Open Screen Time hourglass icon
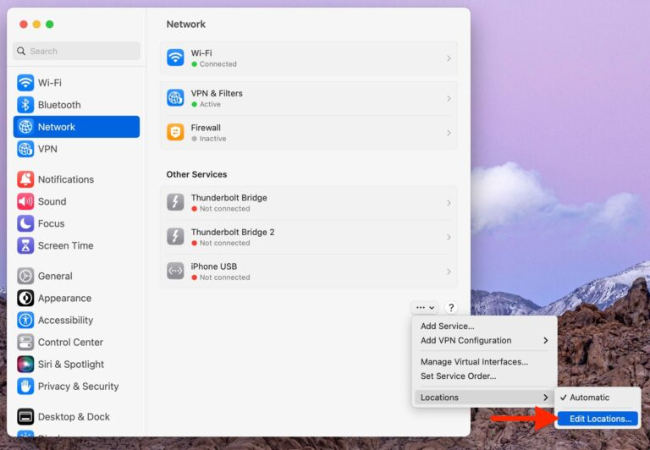Image resolution: width=650 pixels, height=450 pixels. tap(25, 246)
